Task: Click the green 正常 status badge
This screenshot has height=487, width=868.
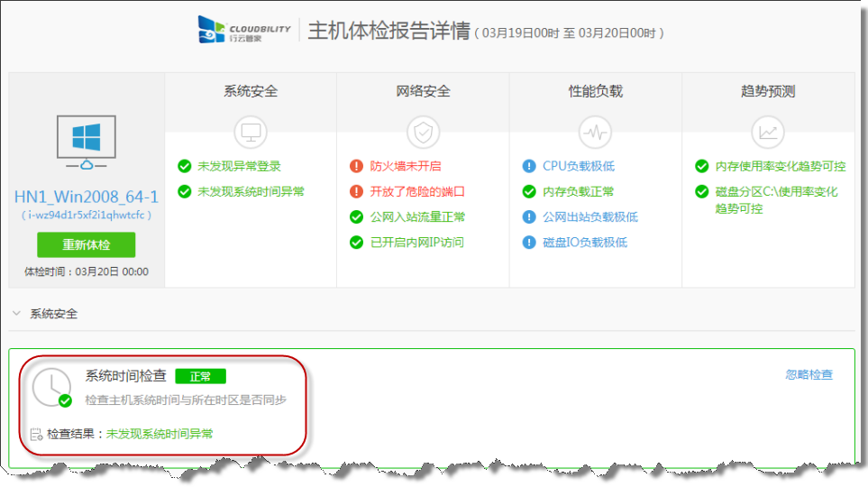Action: 200,376
